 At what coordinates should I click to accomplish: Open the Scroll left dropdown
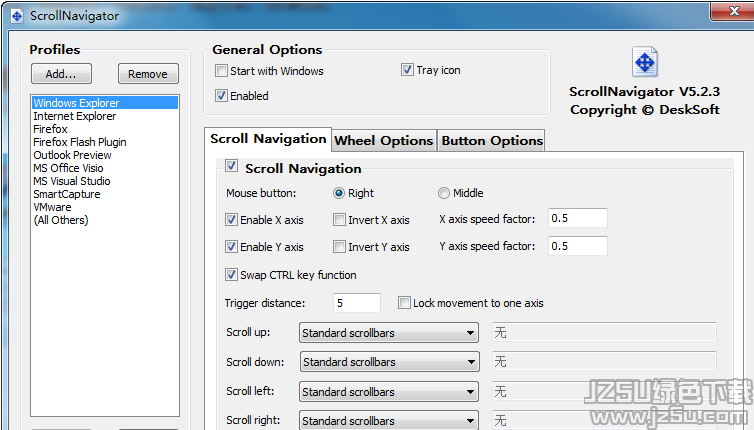pyautogui.click(x=389, y=392)
